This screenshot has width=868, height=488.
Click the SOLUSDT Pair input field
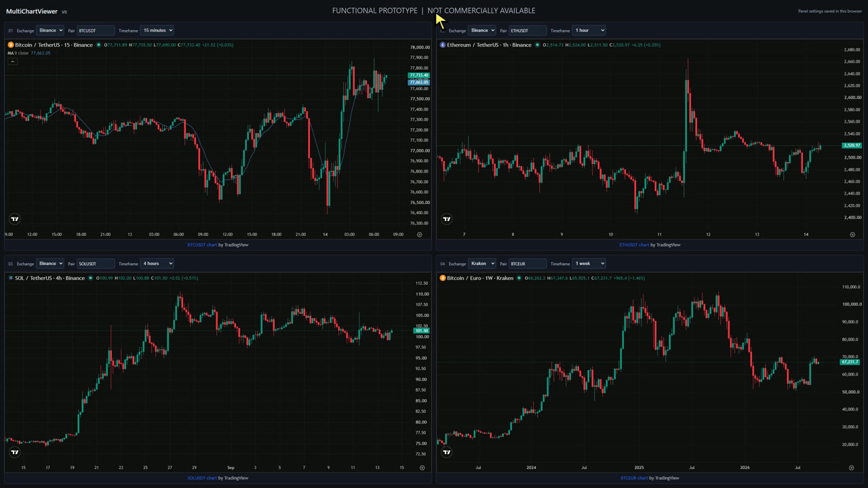[96, 264]
